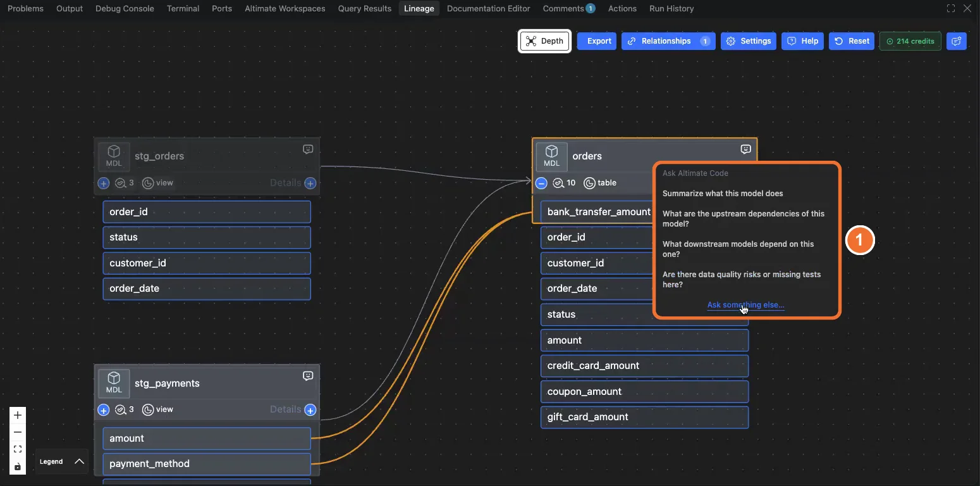Screen dimensions: 980x486
Task: Select status column in stg_orders
Action: [x=207, y=237]
